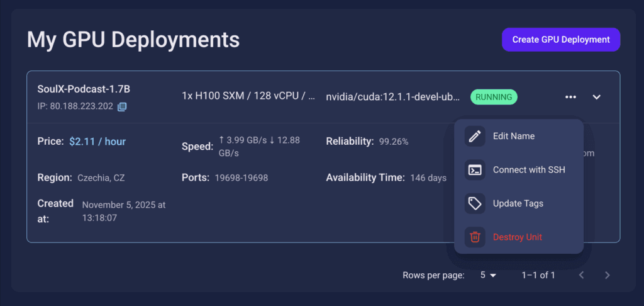This screenshot has width=644, height=306.
Task: Choose the Destroy Unit label in red
Action: coord(517,237)
